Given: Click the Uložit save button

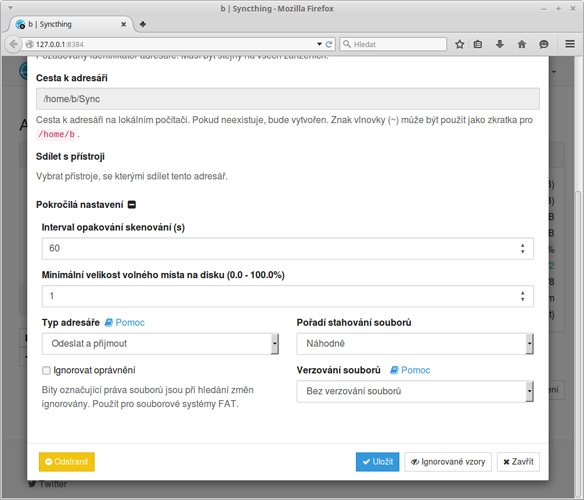Looking at the screenshot, I should point(377,462).
